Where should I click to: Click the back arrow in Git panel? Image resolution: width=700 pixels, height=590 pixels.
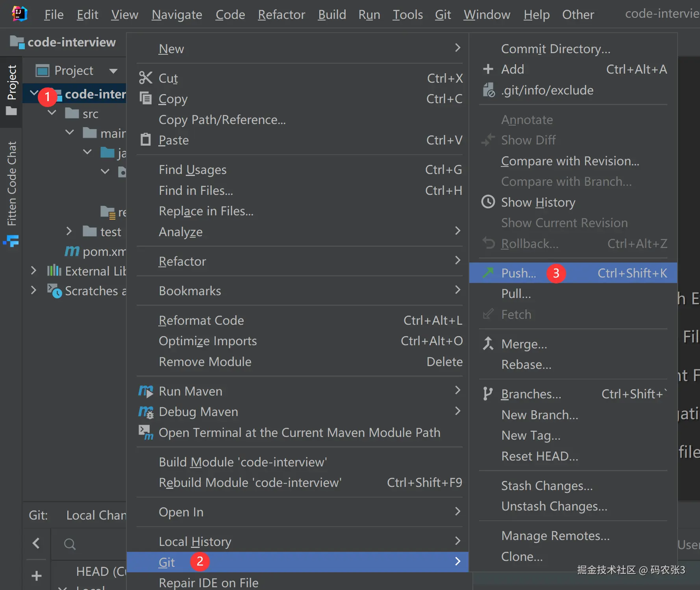tap(36, 543)
